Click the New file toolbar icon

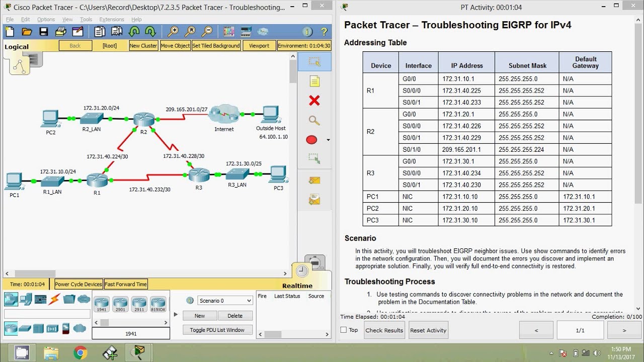pos(10,32)
